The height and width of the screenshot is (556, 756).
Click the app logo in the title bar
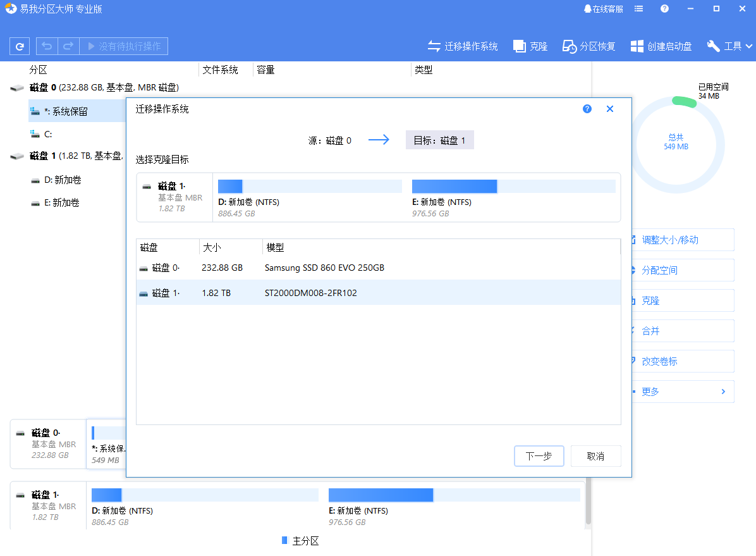(x=11, y=9)
